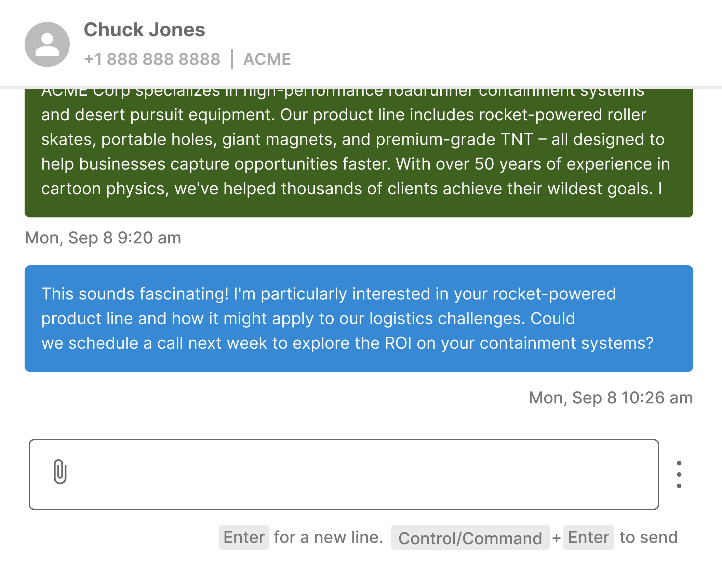Focus the message compose input field
Screen dimensions: 722x588
click(x=359, y=475)
